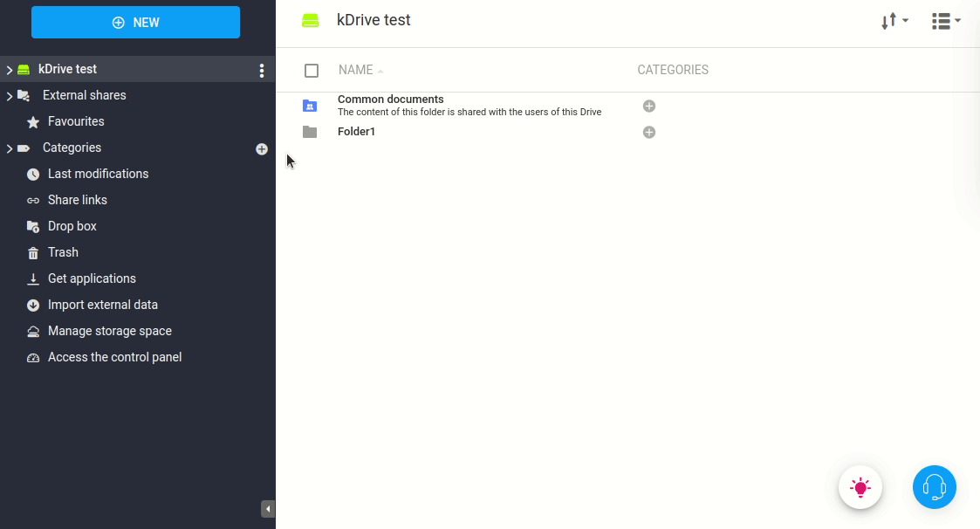This screenshot has width=980, height=529.
Task: Open kDrive test three-dot options menu
Action: [x=261, y=71]
